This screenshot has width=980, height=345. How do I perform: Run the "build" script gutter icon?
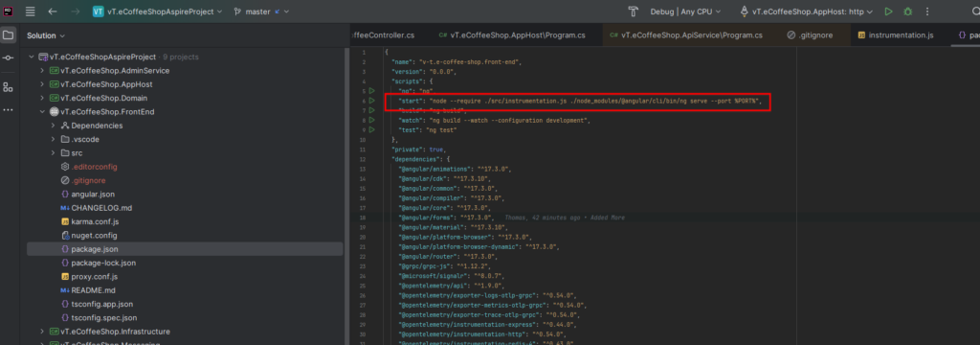pyautogui.click(x=371, y=110)
